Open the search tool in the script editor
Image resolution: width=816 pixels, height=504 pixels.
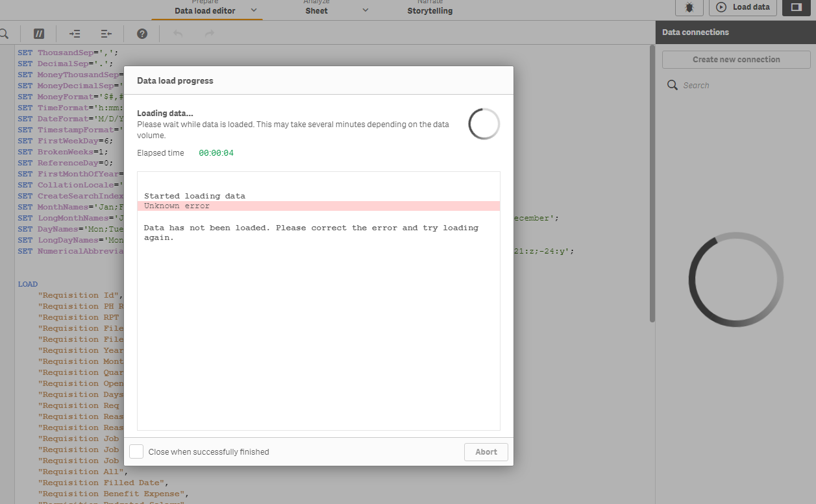click(5, 33)
